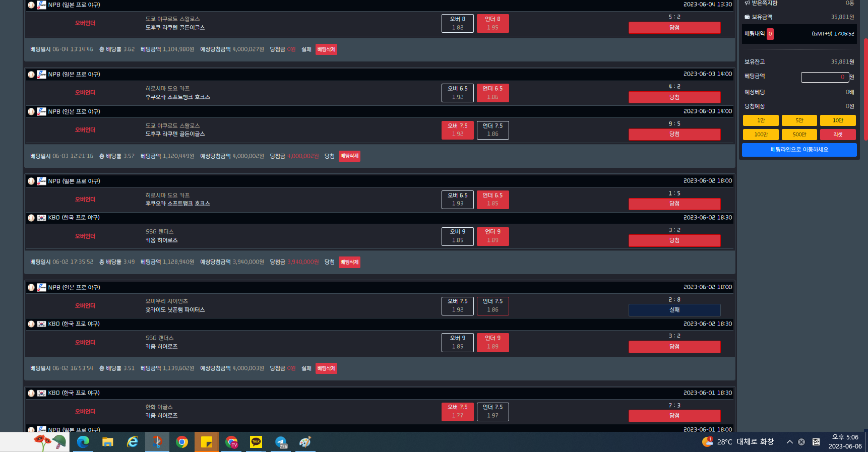The height and width of the screenshot is (452, 868).
Task: Launch Internet Explorer from the taskbar
Action: point(133,442)
